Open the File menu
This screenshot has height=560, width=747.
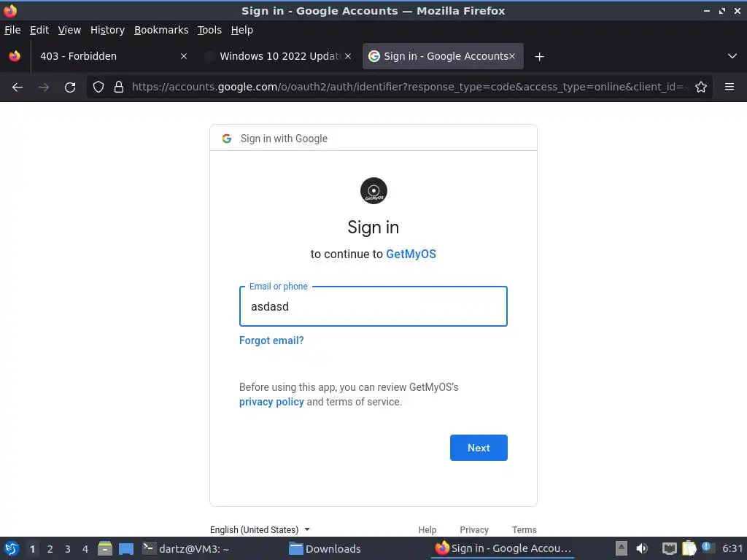tap(12, 30)
